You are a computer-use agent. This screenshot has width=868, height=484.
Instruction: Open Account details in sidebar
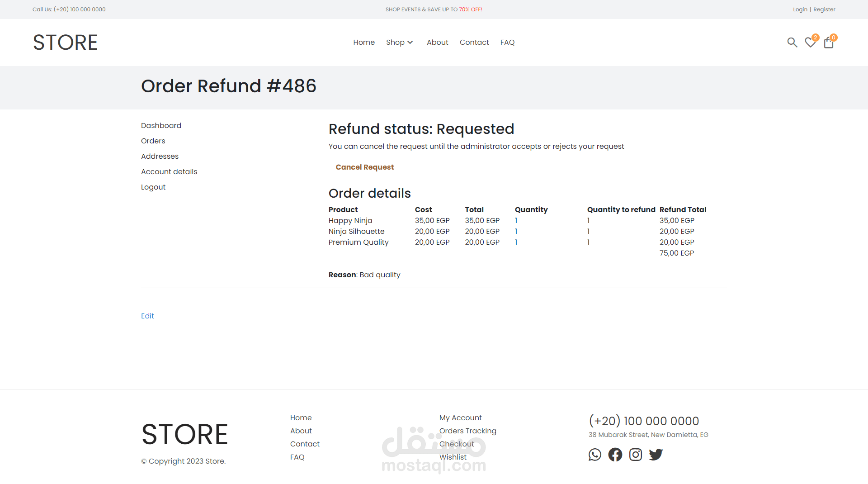pos(169,171)
